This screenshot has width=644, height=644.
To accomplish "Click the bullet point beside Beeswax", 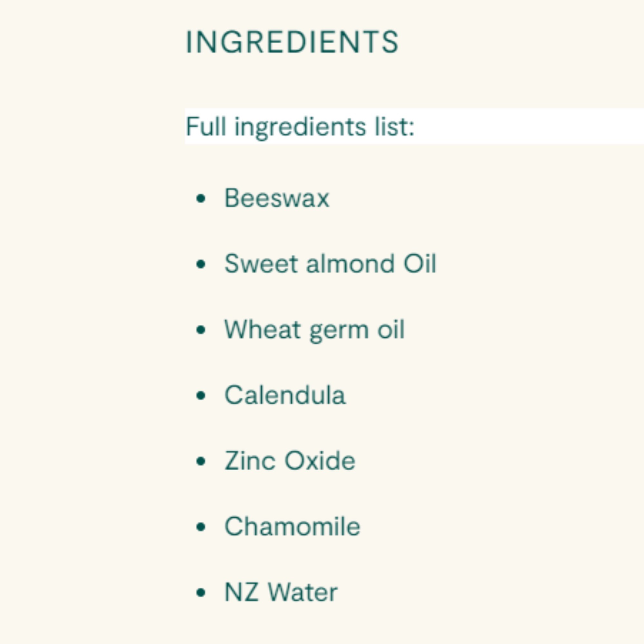I will coord(201,199).
